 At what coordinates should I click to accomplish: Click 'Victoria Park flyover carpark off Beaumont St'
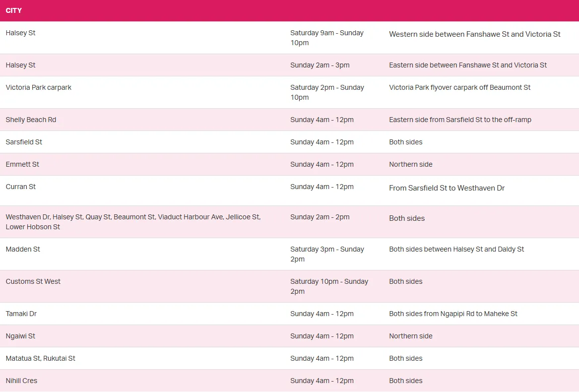tap(460, 87)
